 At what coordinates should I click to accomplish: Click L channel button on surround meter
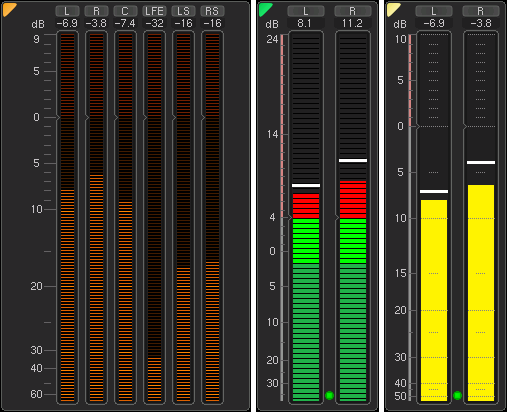click(67, 11)
